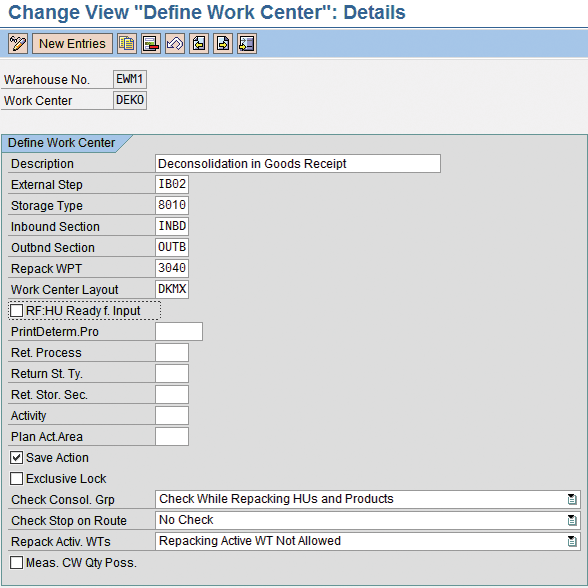Uncheck the Save Action checkbox
588x588 pixels.
tap(16, 458)
